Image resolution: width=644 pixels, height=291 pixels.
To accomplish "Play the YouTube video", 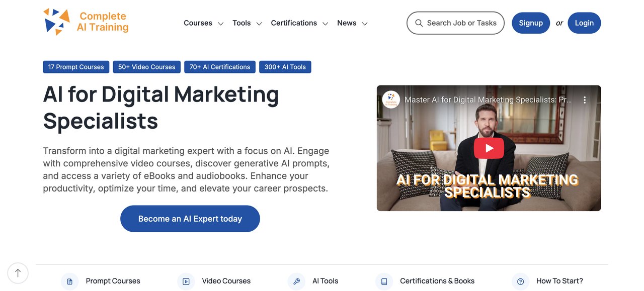I will (489, 148).
